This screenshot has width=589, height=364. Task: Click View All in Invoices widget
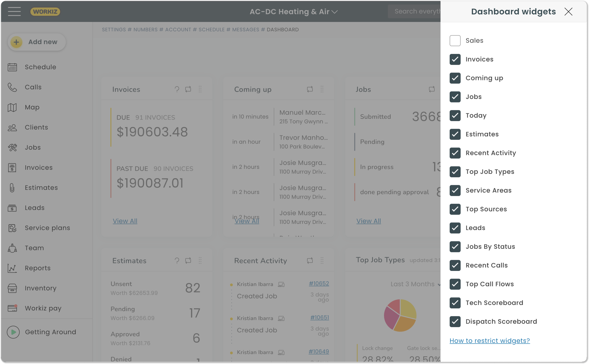[x=125, y=221]
